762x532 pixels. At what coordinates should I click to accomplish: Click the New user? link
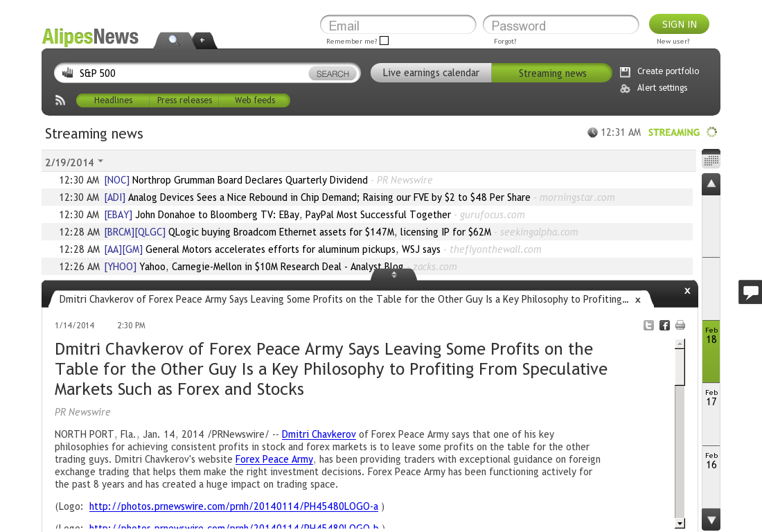pos(673,42)
